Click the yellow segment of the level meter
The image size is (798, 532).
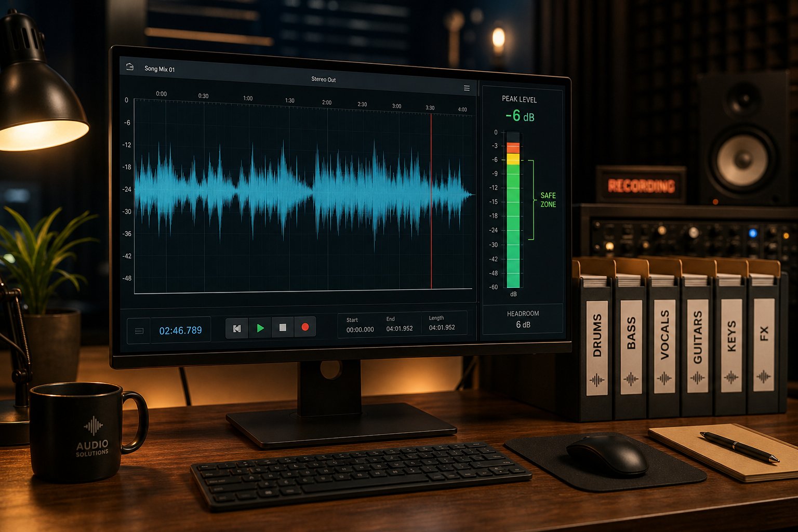click(513, 159)
